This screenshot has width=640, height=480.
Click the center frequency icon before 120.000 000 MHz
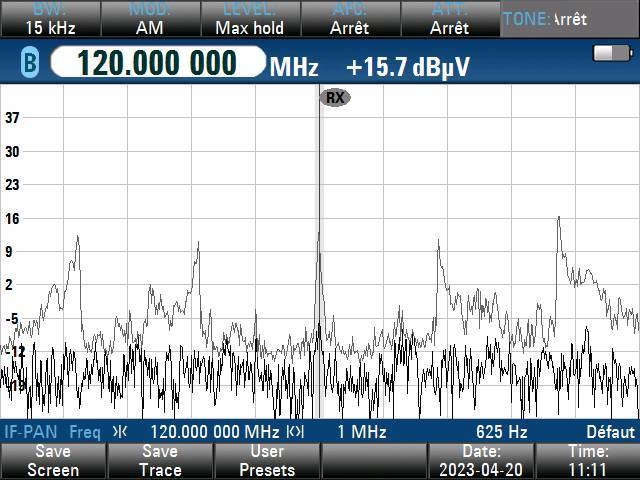[x=120, y=432]
